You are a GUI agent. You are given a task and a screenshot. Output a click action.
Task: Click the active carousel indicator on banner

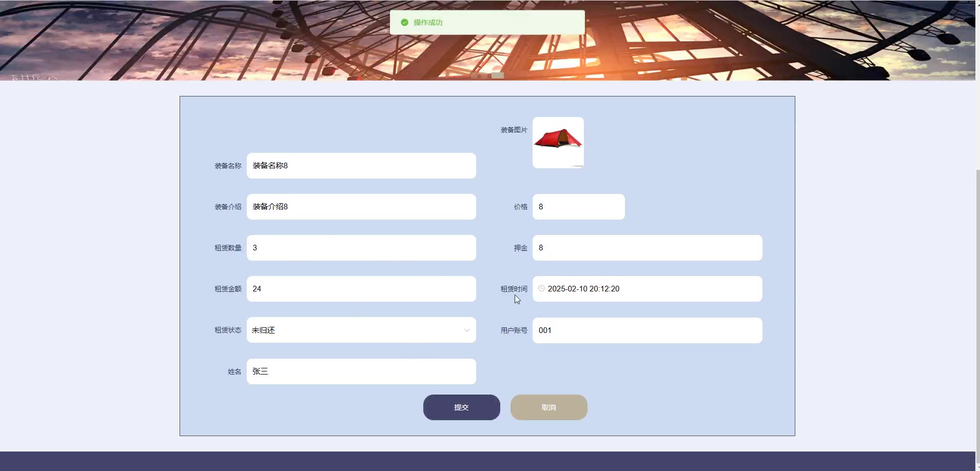[x=498, y=75]
